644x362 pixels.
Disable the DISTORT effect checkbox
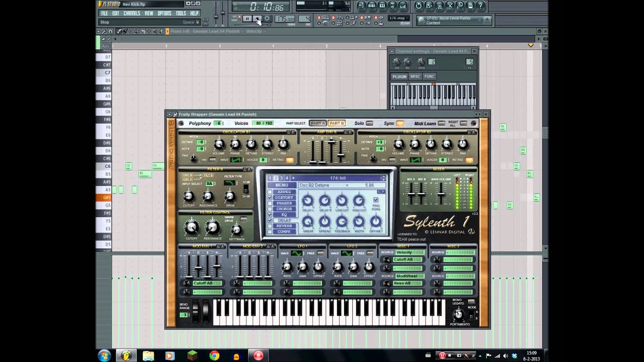point(270,198)
